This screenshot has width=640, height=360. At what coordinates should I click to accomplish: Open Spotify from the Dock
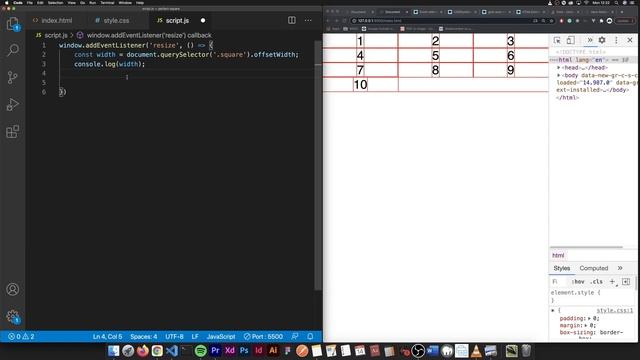click(x=201, y=351)
